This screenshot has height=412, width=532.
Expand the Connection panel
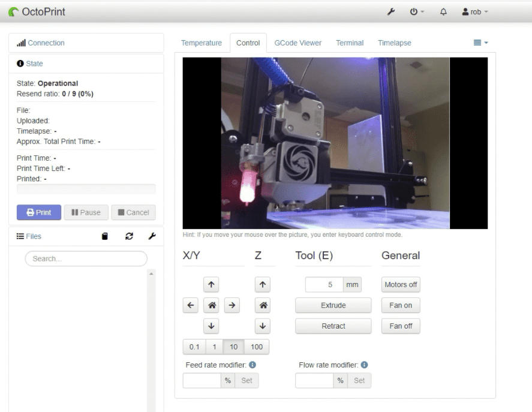tap(46, 43)
